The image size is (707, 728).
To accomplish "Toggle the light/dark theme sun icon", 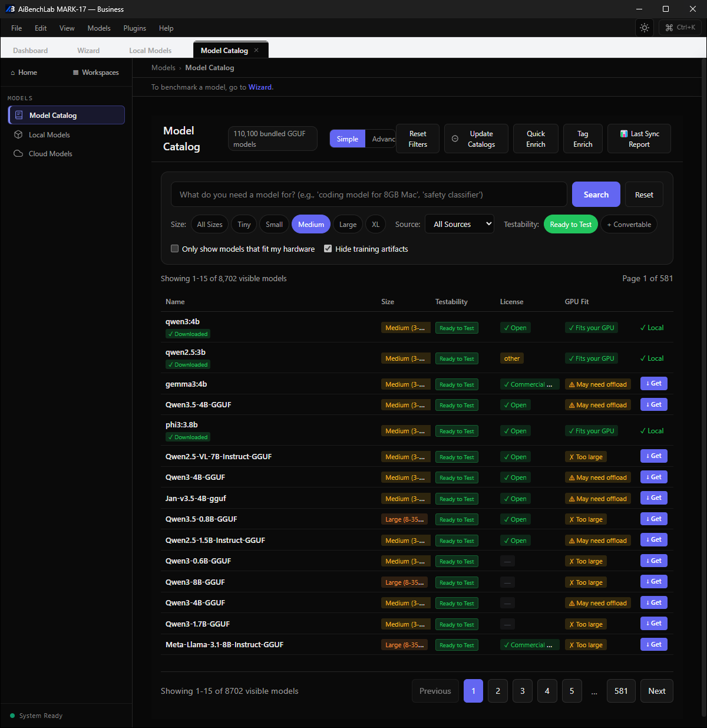I will 645,28.
